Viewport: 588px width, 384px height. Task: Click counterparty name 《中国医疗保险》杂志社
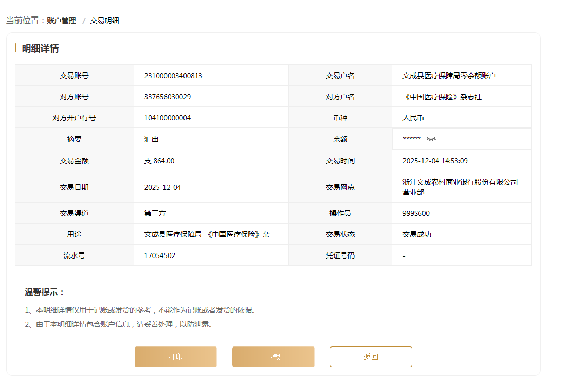[442, 97]
